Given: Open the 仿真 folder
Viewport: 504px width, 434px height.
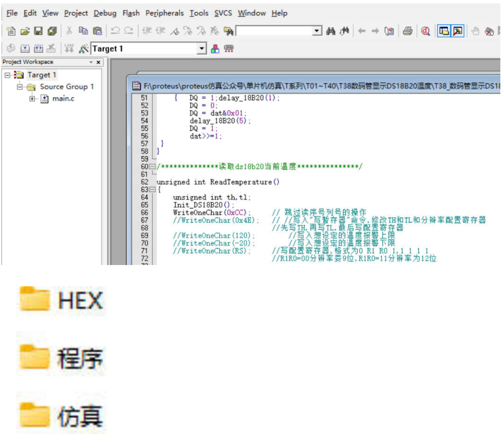Looking at the screenshot, I should point(61,416).
